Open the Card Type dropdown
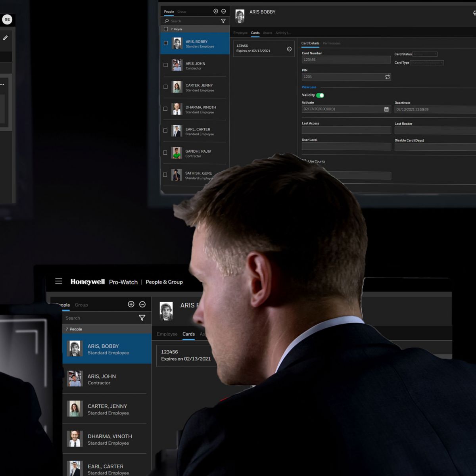Image resolution: width=476 pixels, height=476 pixels. [x=427, y=63]
